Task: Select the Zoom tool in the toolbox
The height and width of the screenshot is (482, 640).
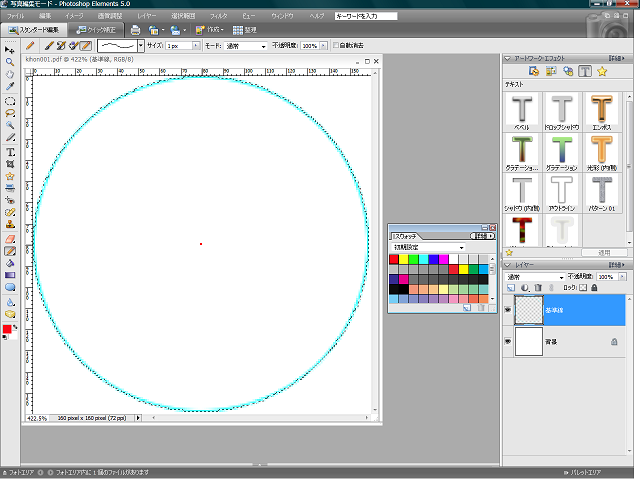Action: pos(10,62)
